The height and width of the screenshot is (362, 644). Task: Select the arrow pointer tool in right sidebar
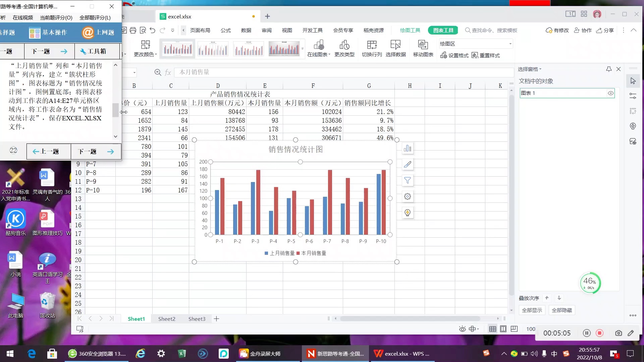coord(633,81)
